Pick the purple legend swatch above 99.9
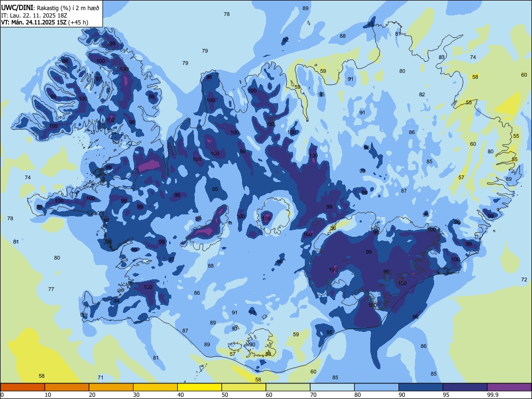532x399 pixels. (509, 387)
